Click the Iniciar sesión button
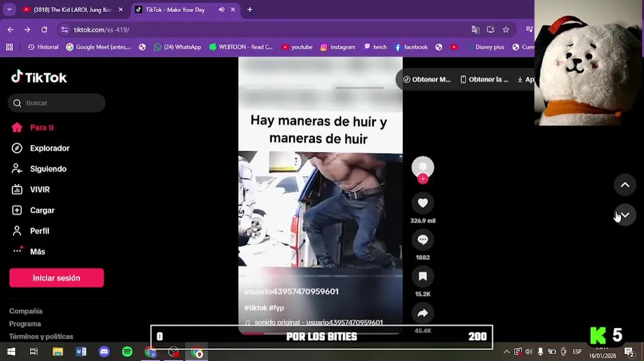Image resolution: width=644 pixels, height=361 pixels. (57, 278)
